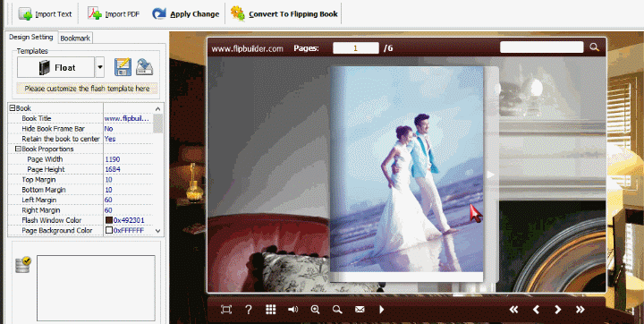Select the Float template button
Image resolution: width=644 pixels, height=324 pixels.
(x=55, y=67)
